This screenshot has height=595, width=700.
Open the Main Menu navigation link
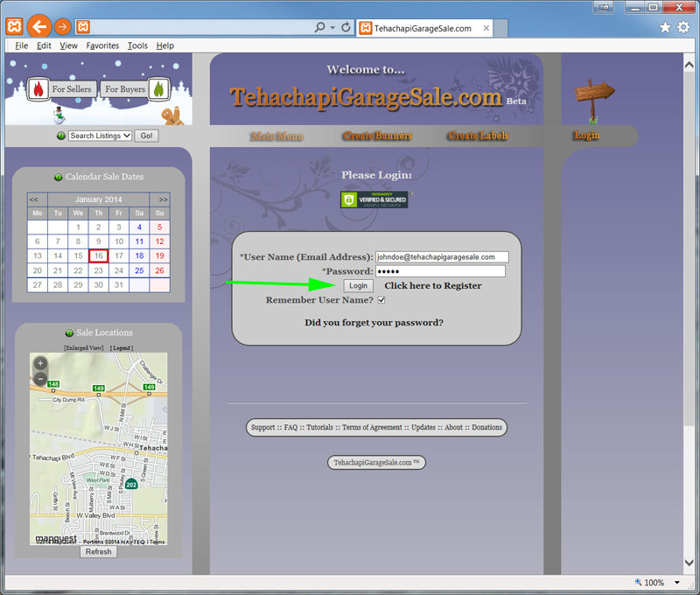277,136
